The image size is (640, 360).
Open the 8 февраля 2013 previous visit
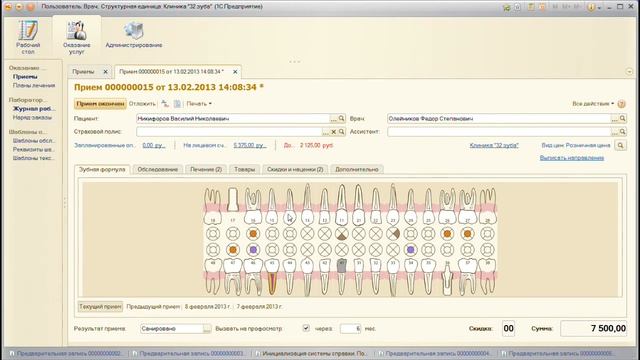[208, 307]
